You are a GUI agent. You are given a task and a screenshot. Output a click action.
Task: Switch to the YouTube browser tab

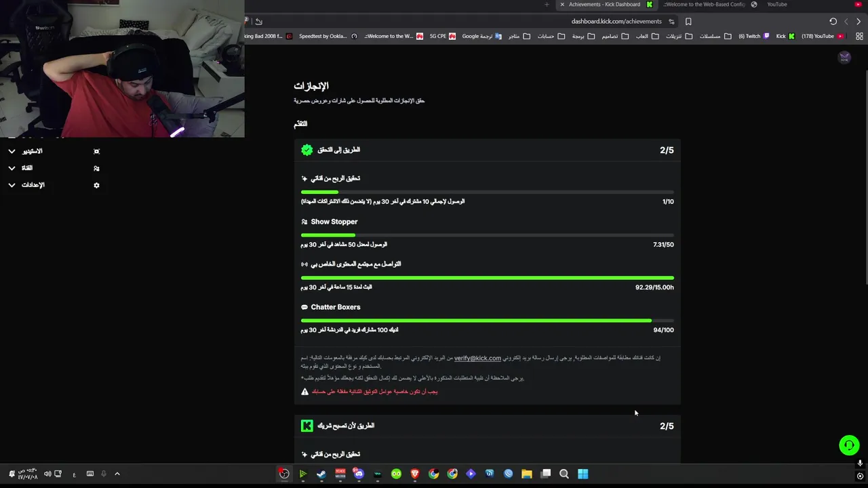coord(776,5)
